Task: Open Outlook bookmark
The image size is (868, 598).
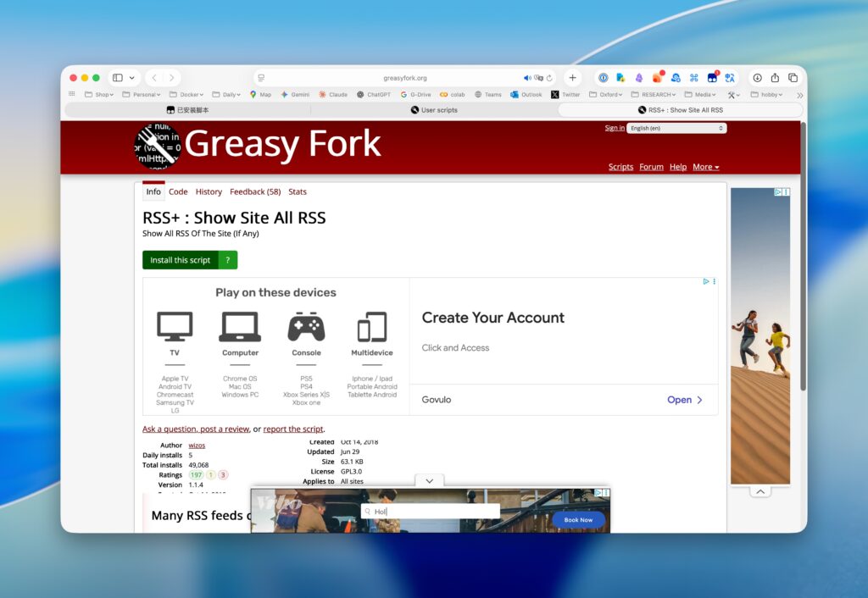Action: 526,95
